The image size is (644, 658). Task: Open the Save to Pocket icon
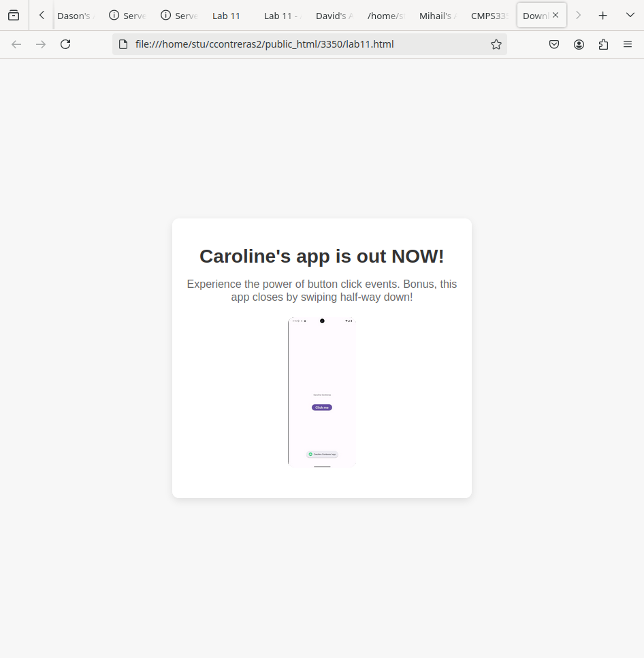click(554, 44)
